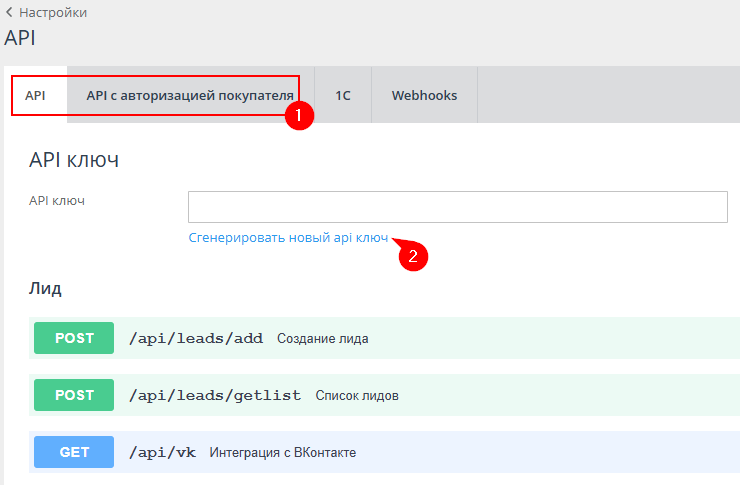Open the API с авторизацией покупателя tab
Screen dimensions: 740x485
(x=190, y=96)
